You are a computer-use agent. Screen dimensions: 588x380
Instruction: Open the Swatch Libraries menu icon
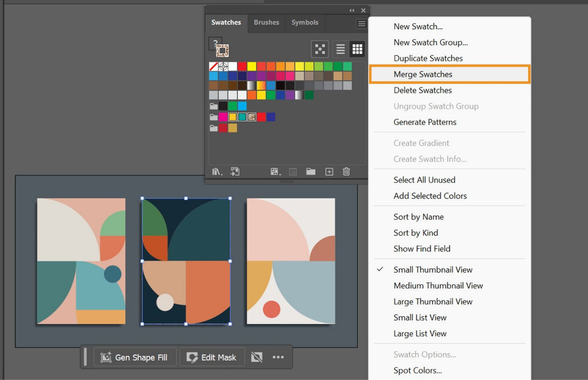(217, 172)
